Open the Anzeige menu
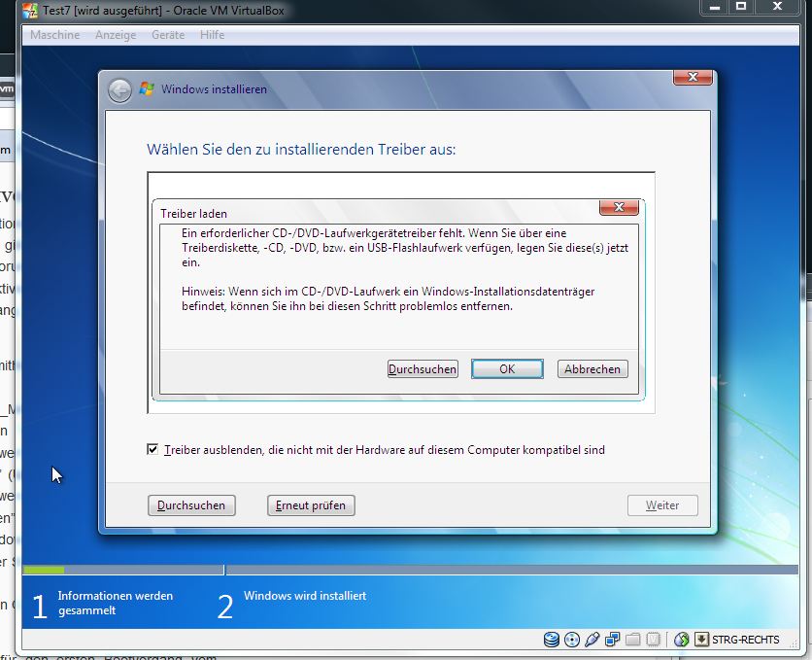Viewport: 812px width, 660px height. pyautogui.click(x=116, y=35)
